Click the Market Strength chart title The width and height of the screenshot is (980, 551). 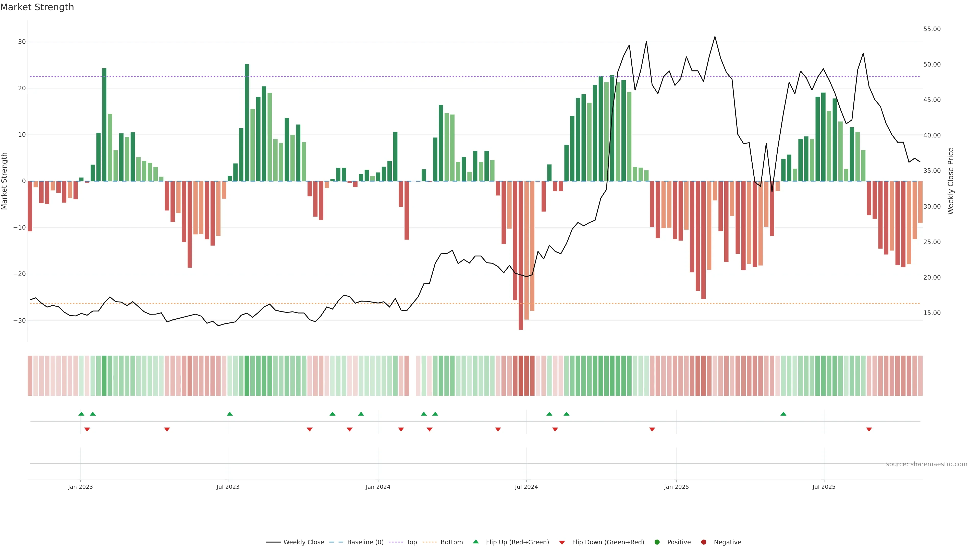pos(37,7)
